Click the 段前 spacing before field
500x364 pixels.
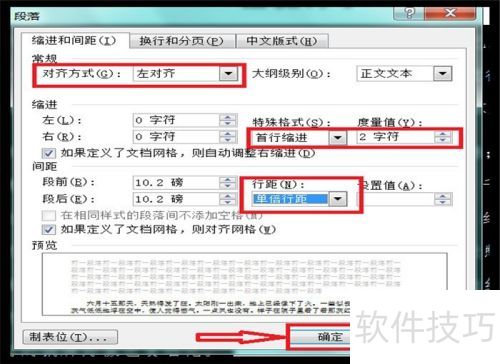176,183
